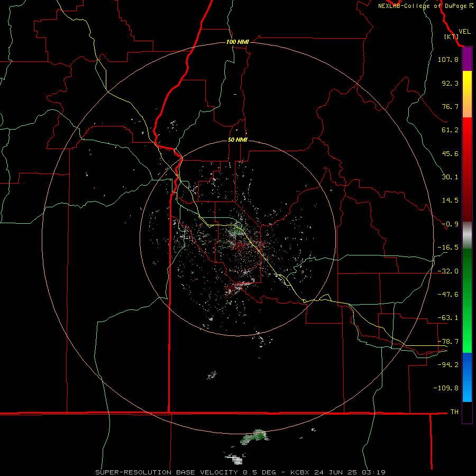
Task: Click the 100 NMI range ring label
Action: 237,42
